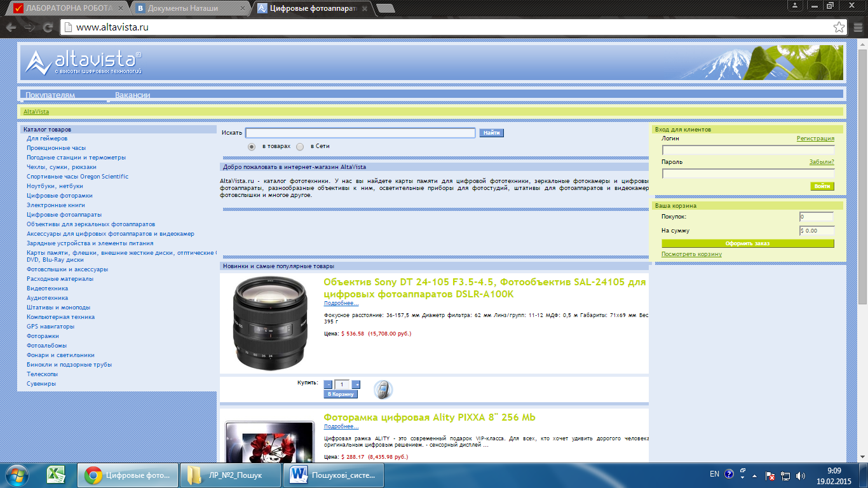
Task: Click the phone order icon near Купить
Action: [383, 389]
